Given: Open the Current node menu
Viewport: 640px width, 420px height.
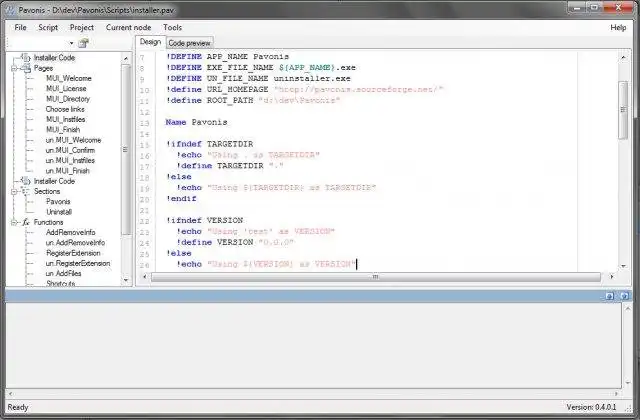Looking at the screenshot, I should coord(129,27).
